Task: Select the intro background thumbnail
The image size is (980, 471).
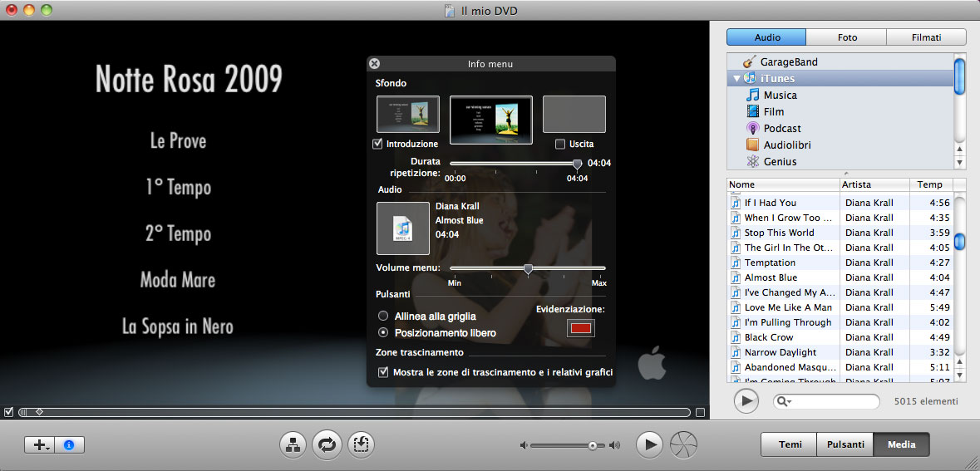Action: (x=408, y=115)
